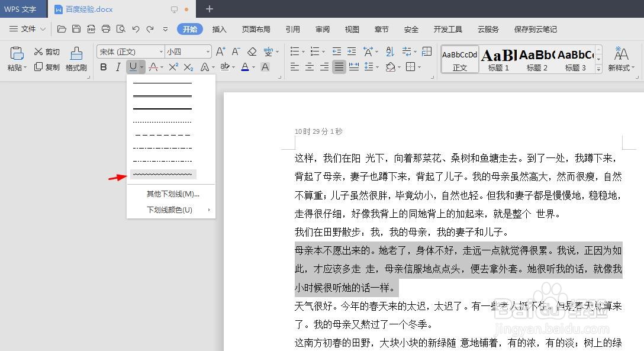The width and height of the screenshot is (644, 351).
Task: Open the 文件 menu
Action: coord(28,29)
